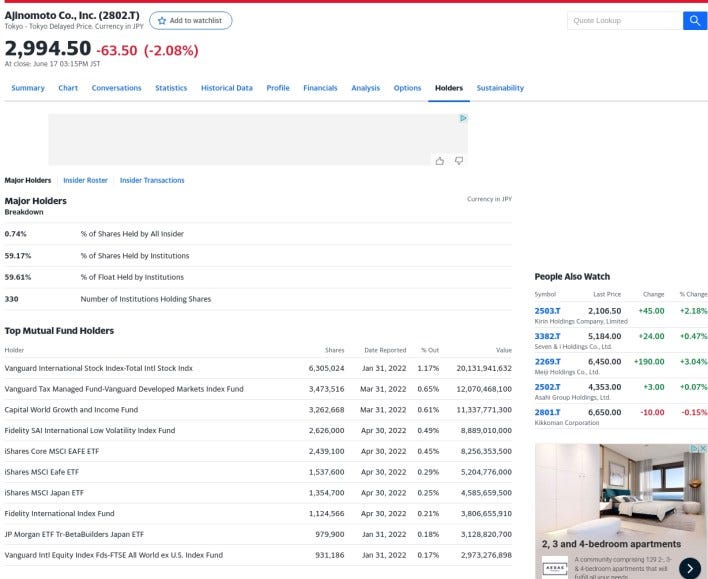The width and height of the screenshot is (708, 579).
Task: Close the apartment ad with the X icon
Action: pyautogui.click(x=703, y=448)
